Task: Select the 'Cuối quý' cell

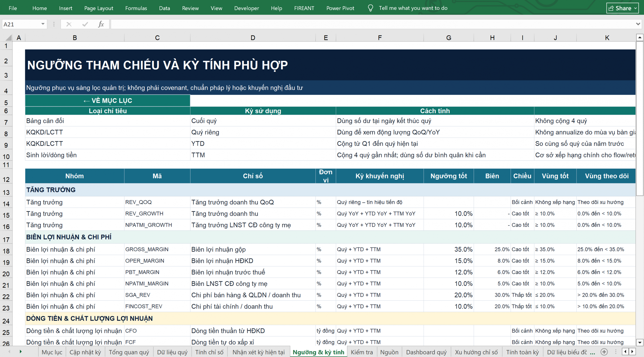Action: point(263,121)
